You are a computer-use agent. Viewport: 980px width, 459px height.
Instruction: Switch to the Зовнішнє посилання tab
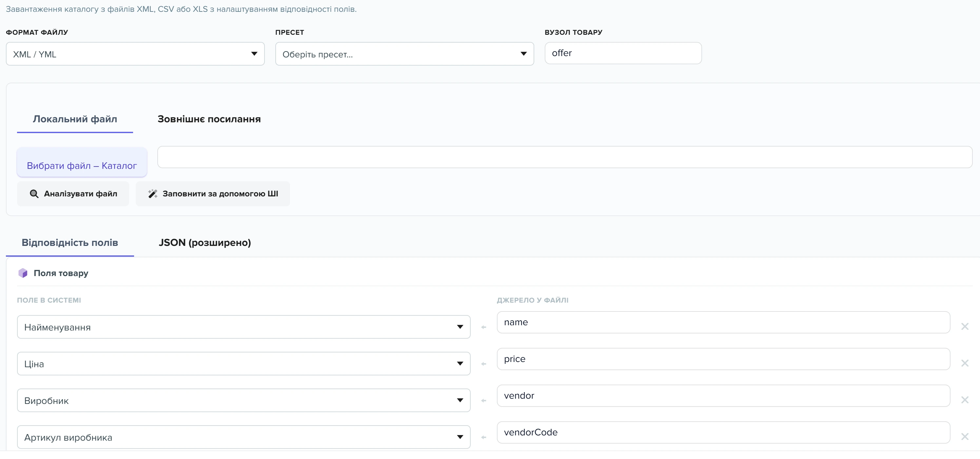pyautogui.click(x=209, y=119)
